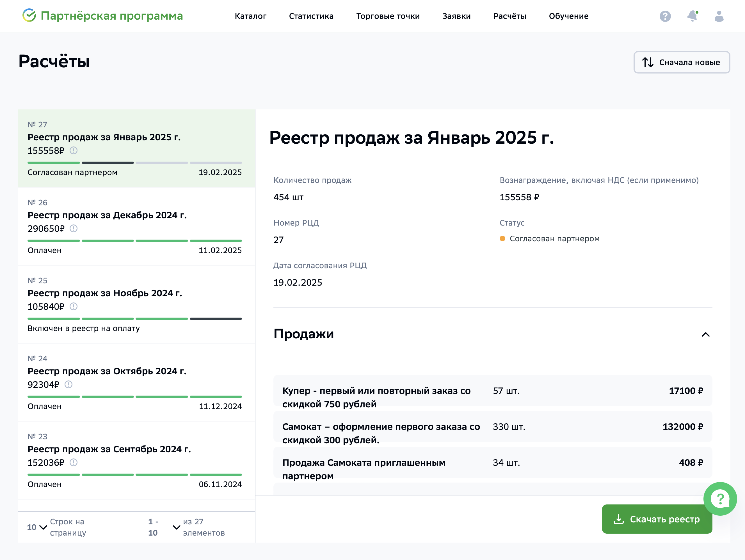This screenshot has height=560, width=745.
Task: Click the green chat support bubble
Action: coord(720,498)
